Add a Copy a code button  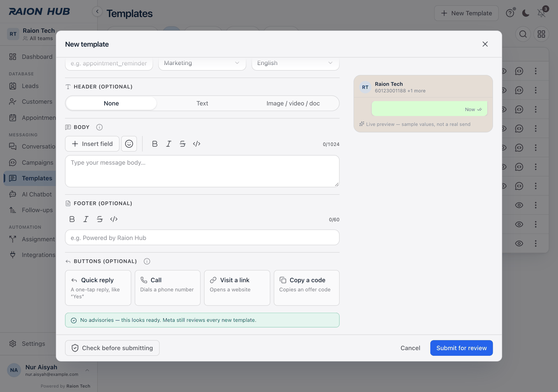307,288
